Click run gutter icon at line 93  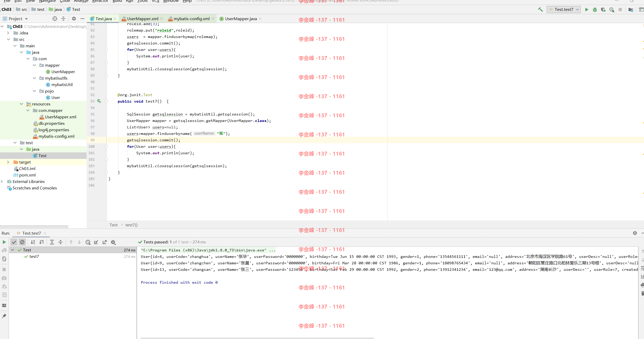click(x=99, y=101)
